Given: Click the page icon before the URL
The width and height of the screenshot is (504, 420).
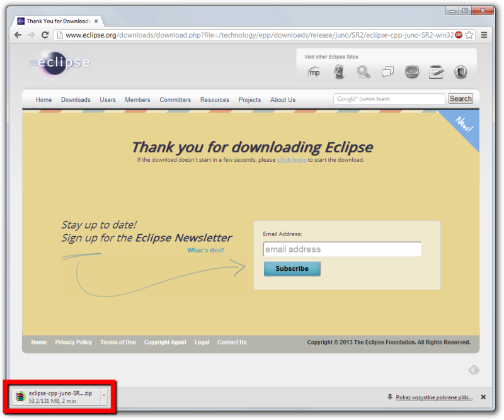Looking at the screenshot, I should (59, 35).
